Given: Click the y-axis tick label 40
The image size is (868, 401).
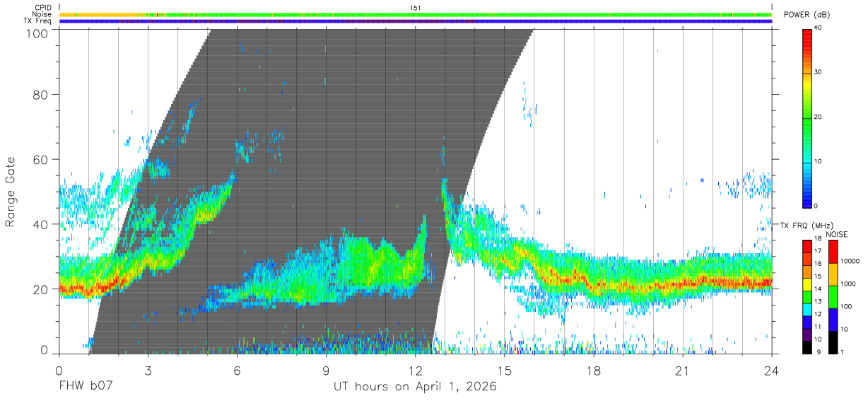Looking at the screenshot, I should click(41, 224).
